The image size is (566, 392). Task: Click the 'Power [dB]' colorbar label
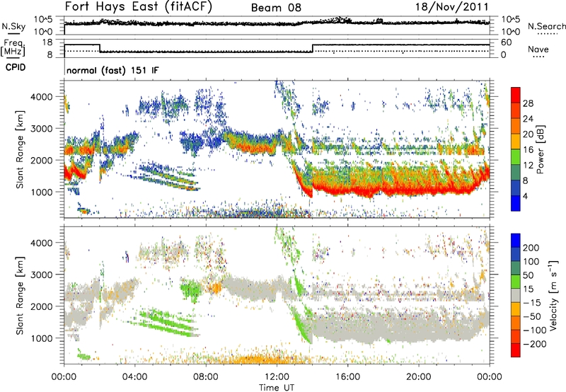[541, 149]
